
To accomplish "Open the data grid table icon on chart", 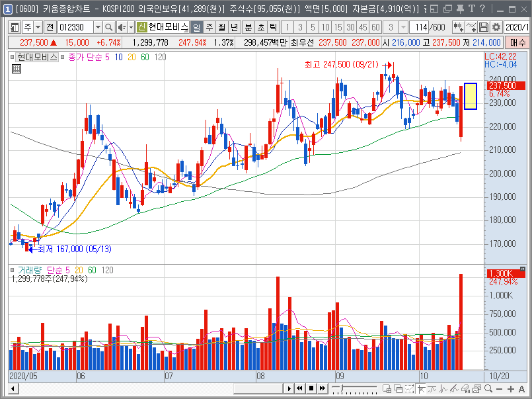I will click(x=17, y=69).
